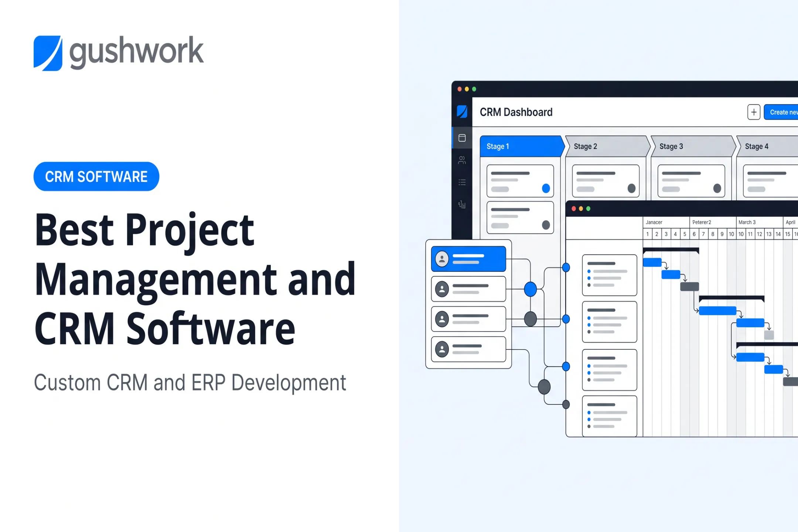Click the CRM Dashboard title text

[x=516, y=112]
